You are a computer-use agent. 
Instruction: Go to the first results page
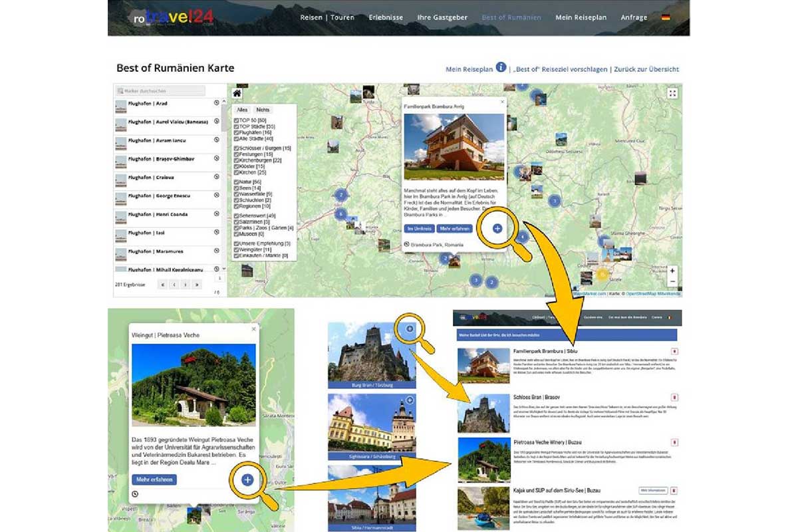point(162,285)
